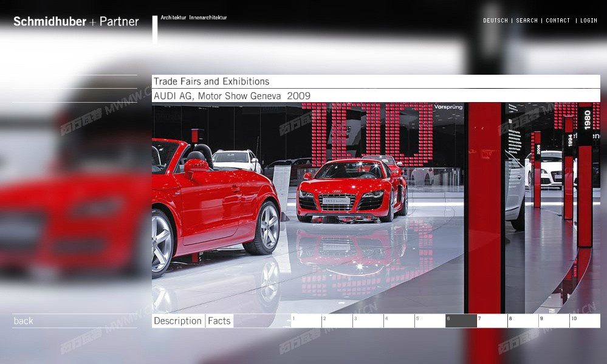Screen dimensions: 607x364
Task: Select image page 8
Action: pos(523,321)
